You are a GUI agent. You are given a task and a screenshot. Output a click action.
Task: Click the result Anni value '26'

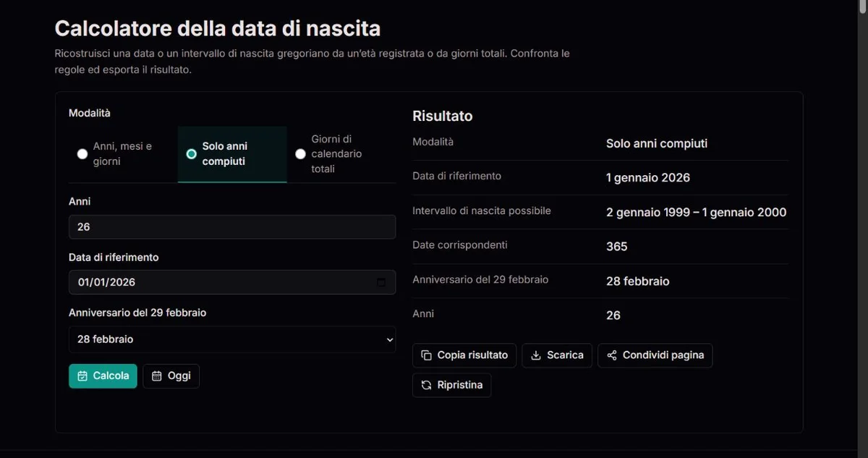(x=613, y=315)
